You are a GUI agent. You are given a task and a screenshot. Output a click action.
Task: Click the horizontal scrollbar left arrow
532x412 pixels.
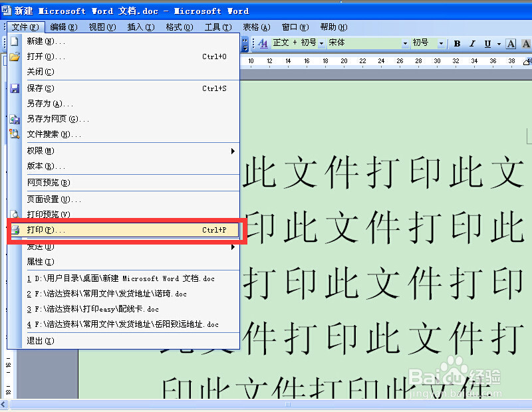(x=4, y=404)
